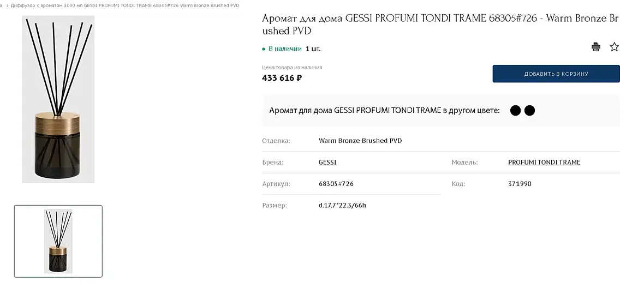The height and width of the screenshot is (294, 644).
Task: Click the «В наличии» stock status
Action: [x=285, y=49]
